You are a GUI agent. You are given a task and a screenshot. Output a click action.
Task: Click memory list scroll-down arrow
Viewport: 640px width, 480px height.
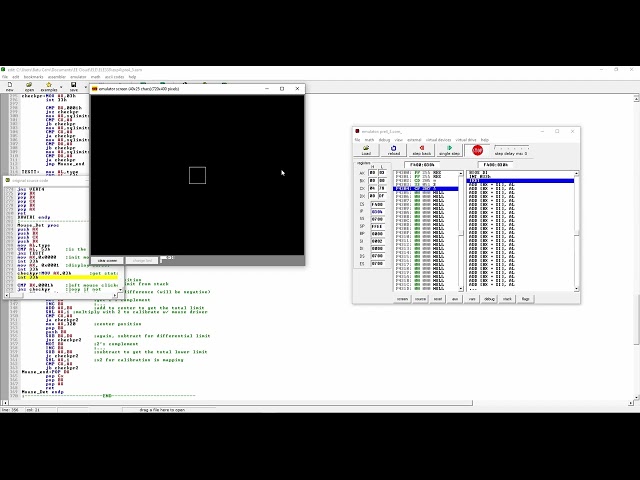pyautogui.click(x=461, y=289)
